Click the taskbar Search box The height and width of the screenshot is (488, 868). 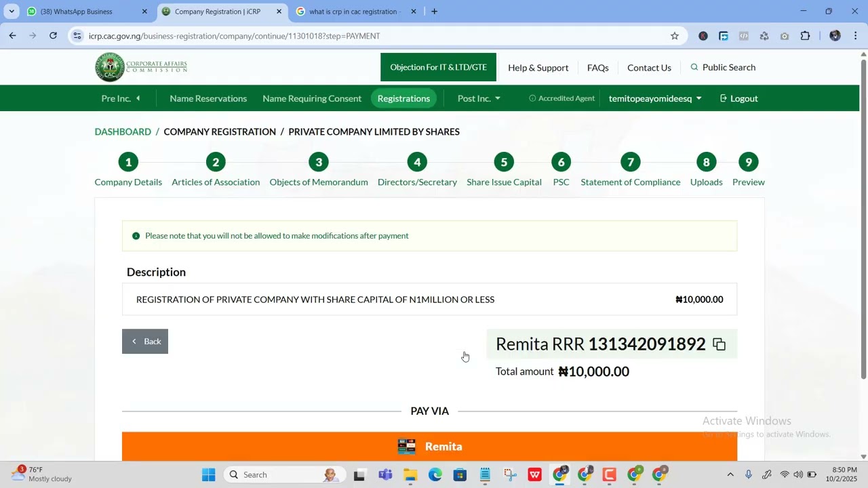pyautogui.click(x=283, y=474)
